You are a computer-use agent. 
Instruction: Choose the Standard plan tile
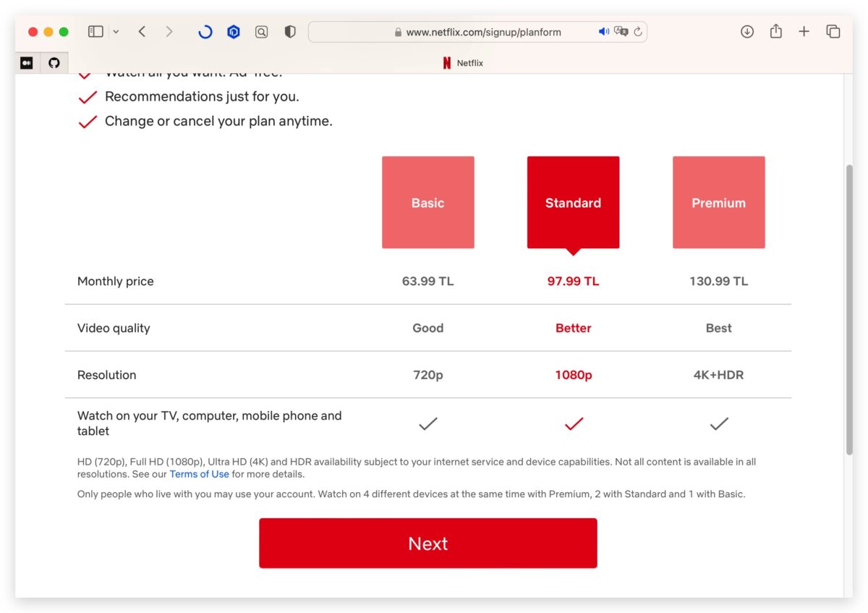(573, 203)
